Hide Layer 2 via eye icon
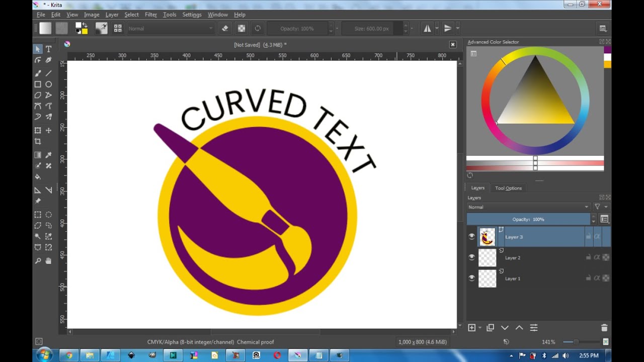The image size is (644, 362). (472, 257)
